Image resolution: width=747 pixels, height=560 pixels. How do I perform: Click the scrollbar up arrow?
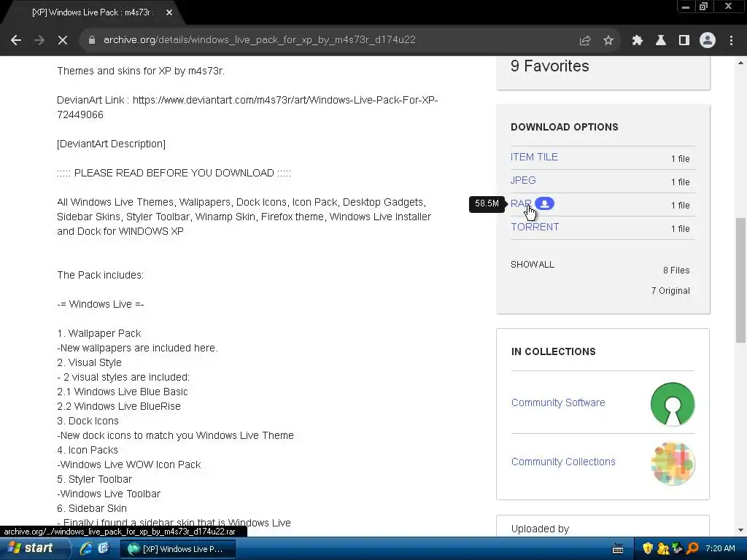click(x=740, y=63)
